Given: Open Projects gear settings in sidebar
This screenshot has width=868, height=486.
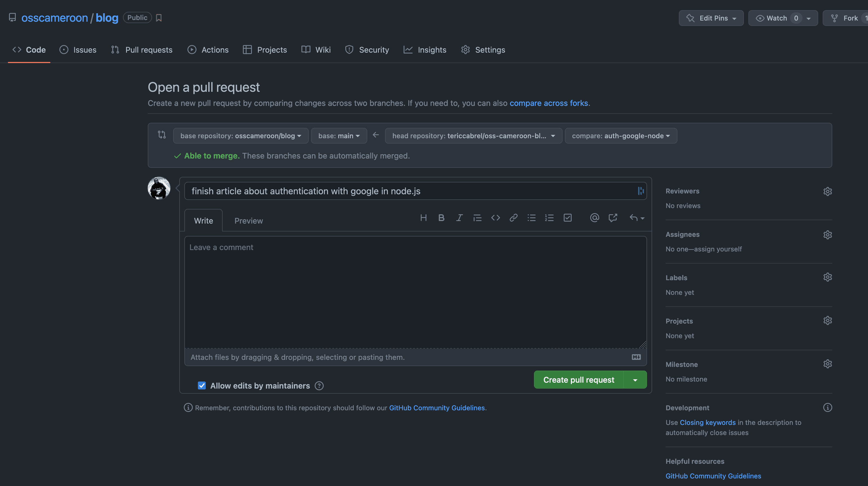Looking at the screenshot, I should (827, 320).
